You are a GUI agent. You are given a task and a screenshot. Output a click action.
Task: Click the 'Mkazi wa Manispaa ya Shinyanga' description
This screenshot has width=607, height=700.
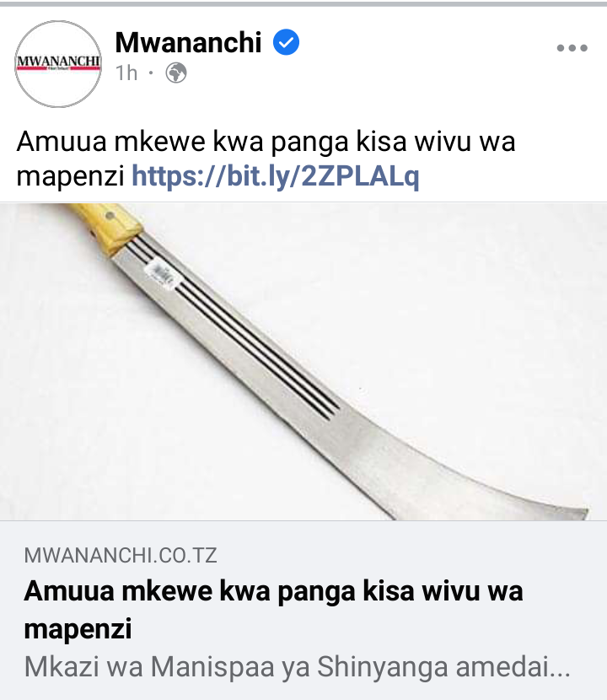pos(238,667)
